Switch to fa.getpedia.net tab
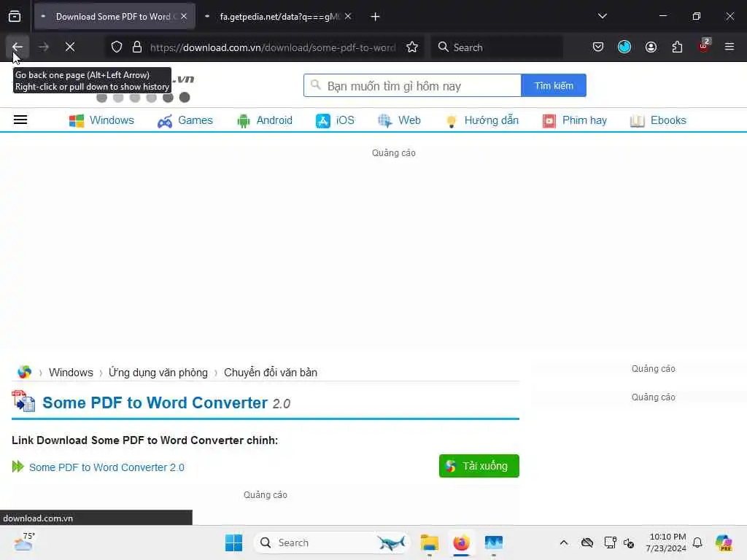Image resolution: width=747 pixels, height=560 pixels. click(x=279, y=17)
